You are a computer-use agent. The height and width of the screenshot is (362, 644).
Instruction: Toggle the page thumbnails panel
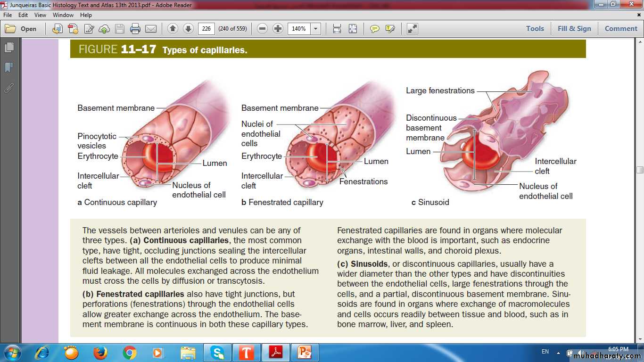coord(9,48)
